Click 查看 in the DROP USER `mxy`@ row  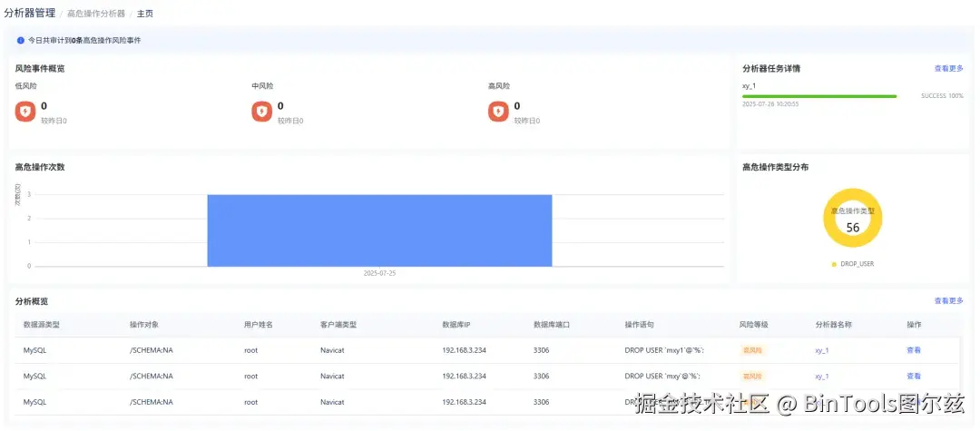point(914,377)
